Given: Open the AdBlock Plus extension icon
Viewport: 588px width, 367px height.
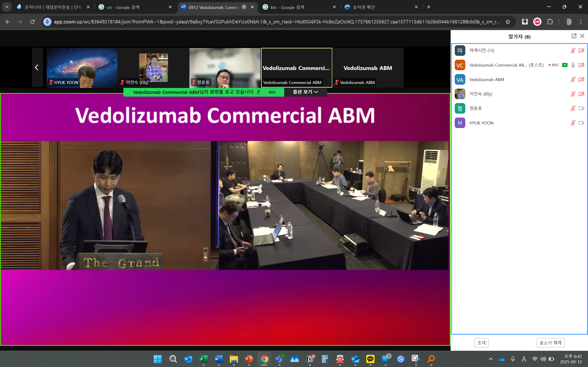Looking at the screenshot, I should (537, 22).
